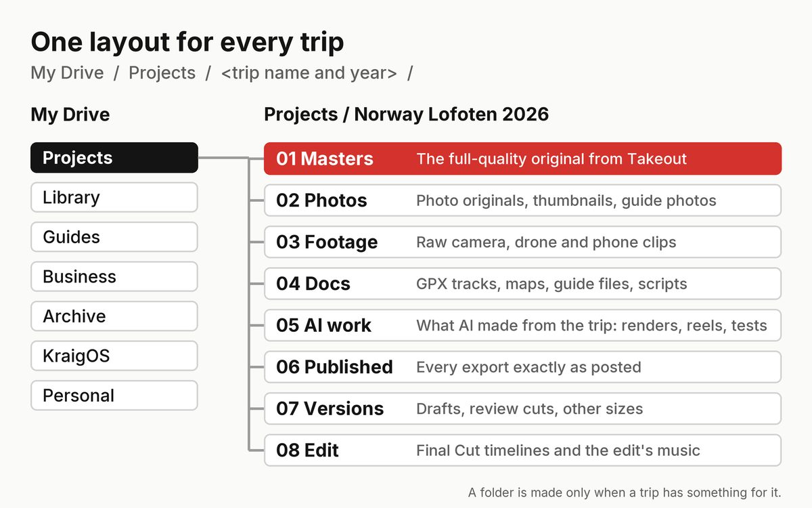The height and width of the screenshot is (508, 812).
Task: Click 'Projects' in the breadcrumb path
Action: (162, 73)
